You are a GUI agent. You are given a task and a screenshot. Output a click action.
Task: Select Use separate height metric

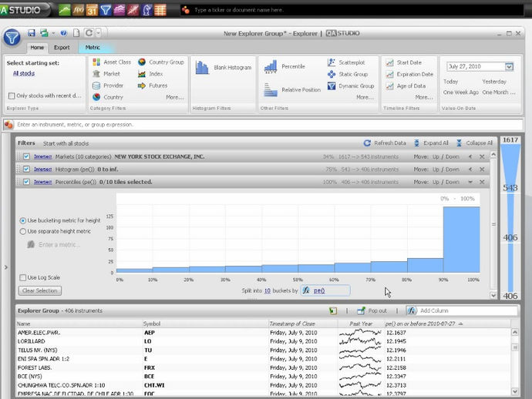[x=22, y=231]
